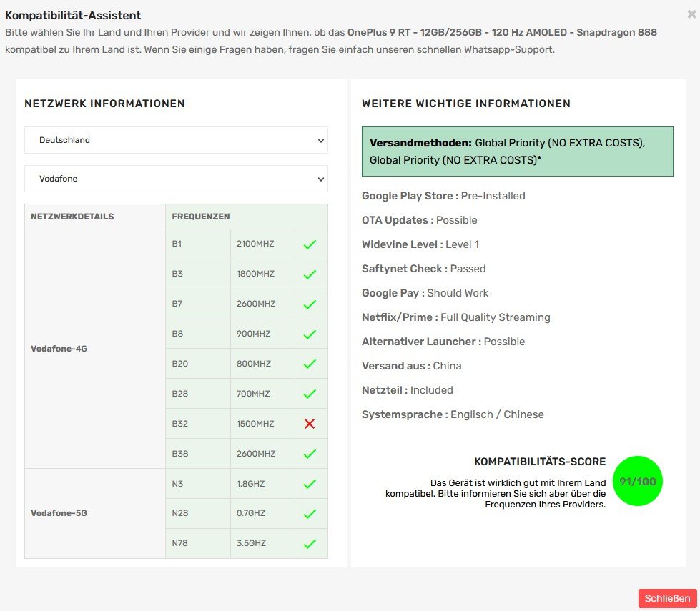Click the green check for B3 1800MHZ
This screenshot has width=700, height=611.
(x=310, y=274)
